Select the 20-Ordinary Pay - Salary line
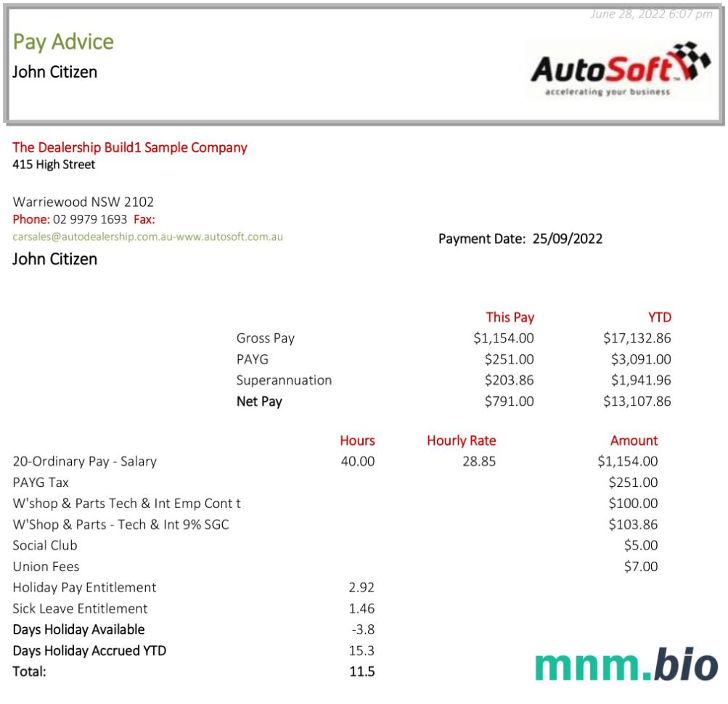 [84, 462]
